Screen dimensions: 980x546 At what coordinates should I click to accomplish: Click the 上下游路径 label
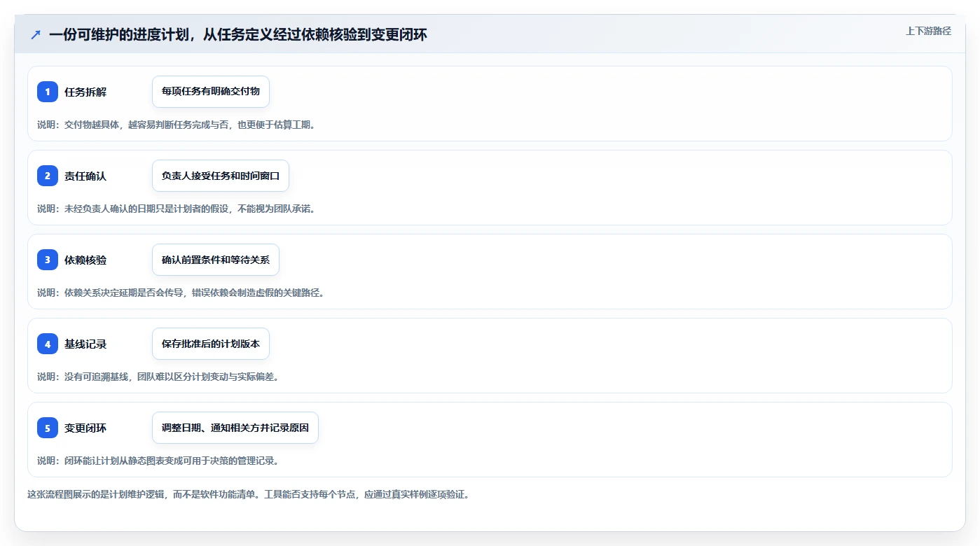click(x=928, y=31)
